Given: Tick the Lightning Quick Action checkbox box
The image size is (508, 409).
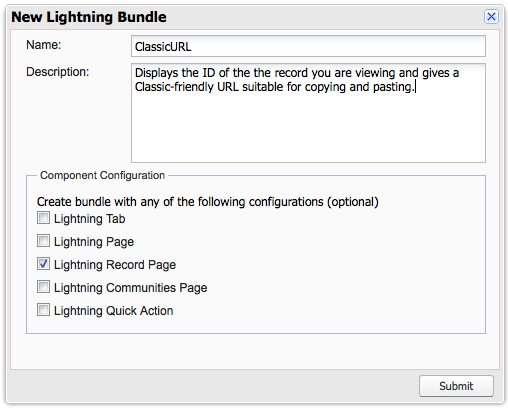Looking at the screenshot, I should 43,310.
